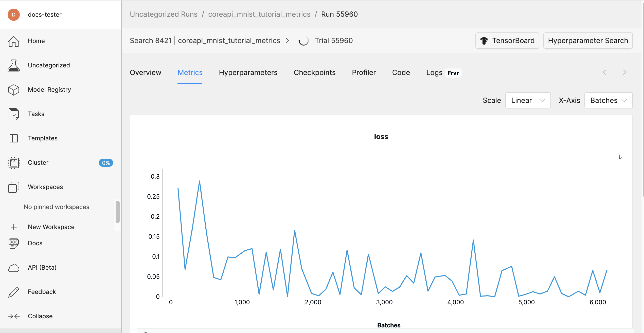Click the Run 55960 breadcrumb text
644x333 pixels.
click(x=339, y=14)
